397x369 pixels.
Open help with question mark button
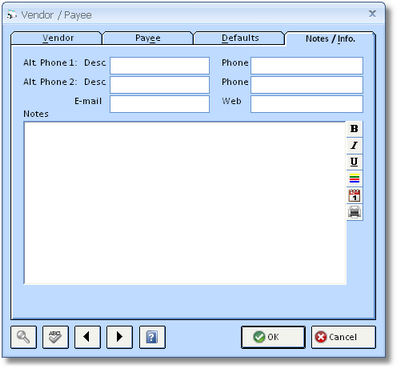click(x=152, y=337)
